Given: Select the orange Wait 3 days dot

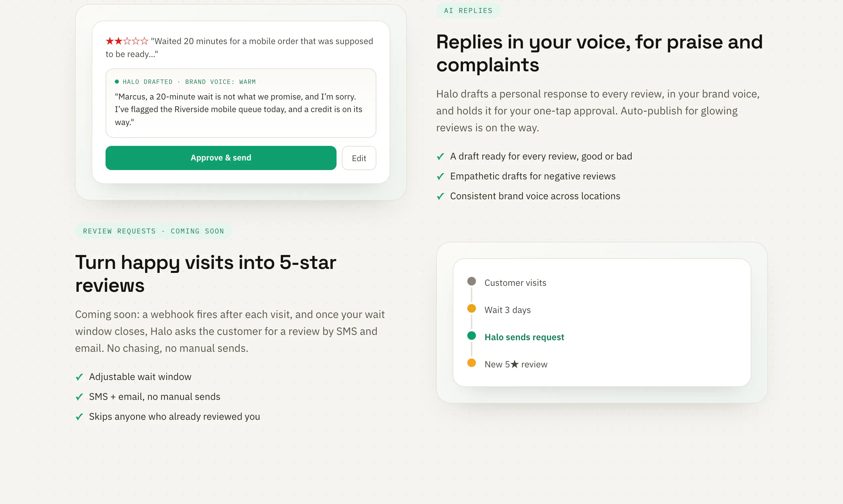Looking at the screenshot, I should pyautogui.click(x=471, y=308).
